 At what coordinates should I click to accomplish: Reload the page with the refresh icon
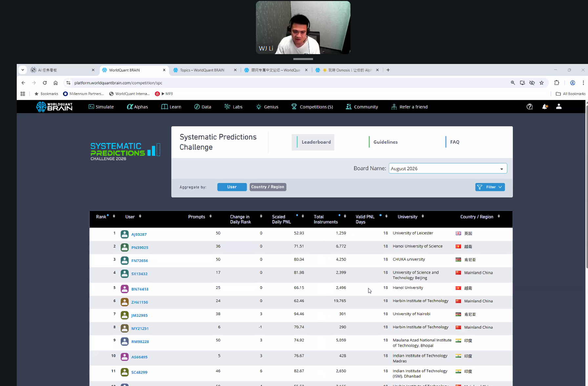[x=45, y=83]
